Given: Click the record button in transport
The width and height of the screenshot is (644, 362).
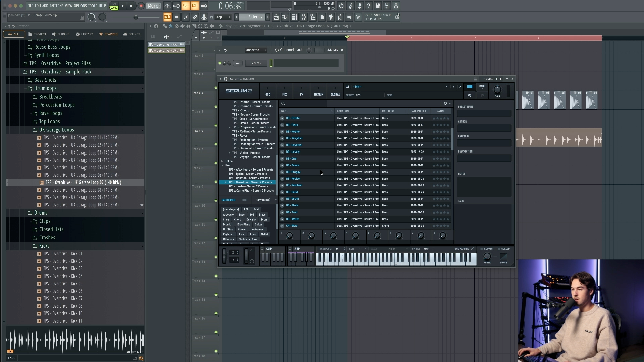Looking at the screenshot, I should coord(141,6).
